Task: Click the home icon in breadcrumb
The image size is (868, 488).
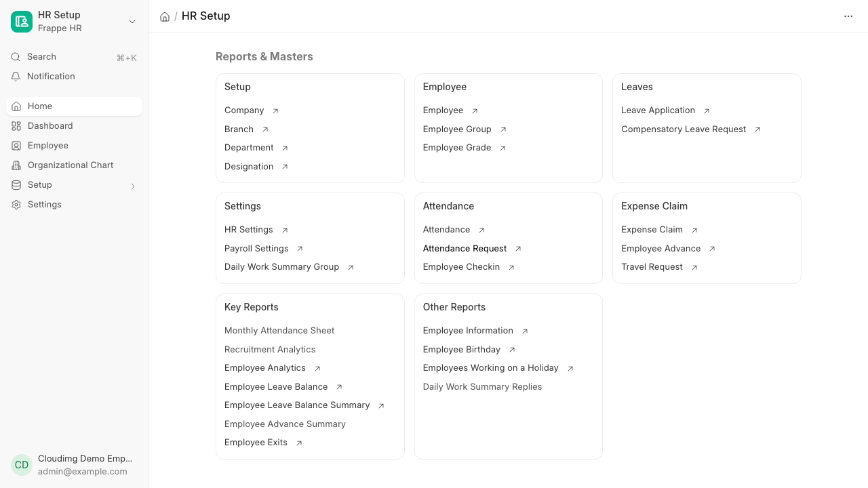Action: pos(165,16)
